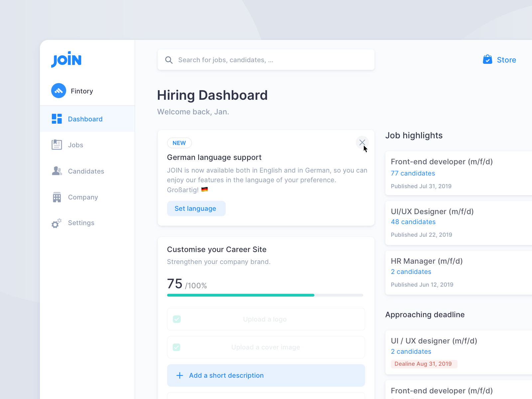View 48 candidates for UI/UX Designer
Image resolution: width=532 pixels, height=399 pixels.
[x=413, y=222]
